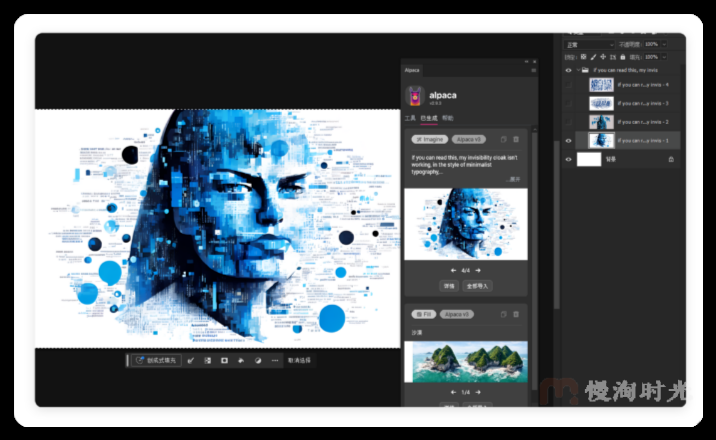Image resolution: width=716 pixels, height=440 pixels.
Task: Click the 取消选择 deselect button
Action: (299, 360)
